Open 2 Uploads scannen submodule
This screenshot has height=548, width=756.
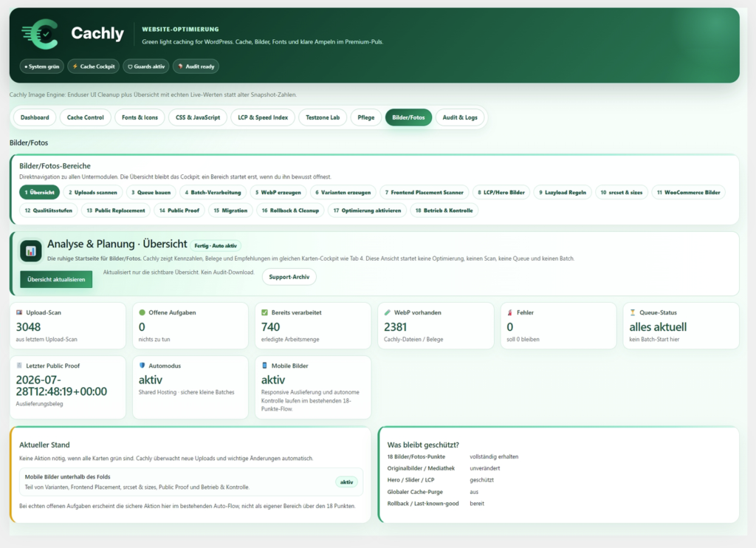[x=92, y=192]
